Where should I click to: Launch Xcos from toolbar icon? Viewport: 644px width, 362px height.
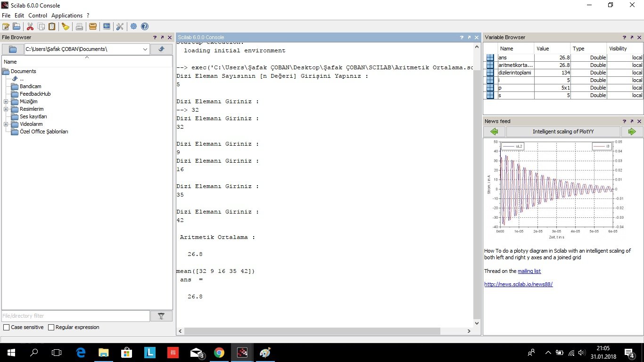coord(107,26)
